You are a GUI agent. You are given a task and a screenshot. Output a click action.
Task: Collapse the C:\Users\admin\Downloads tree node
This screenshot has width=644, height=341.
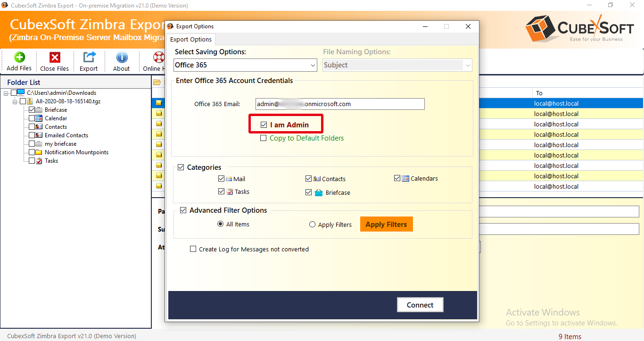click(6, 93)
